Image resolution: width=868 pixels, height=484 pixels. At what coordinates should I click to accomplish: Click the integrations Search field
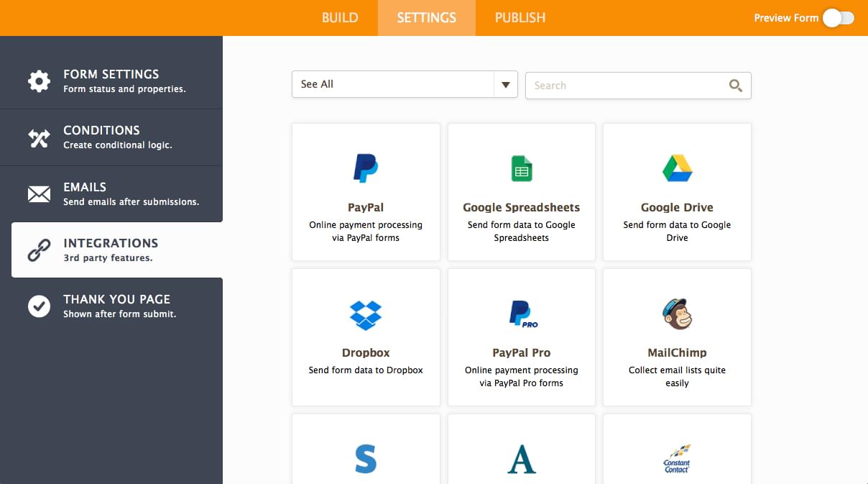coord(625,86)
